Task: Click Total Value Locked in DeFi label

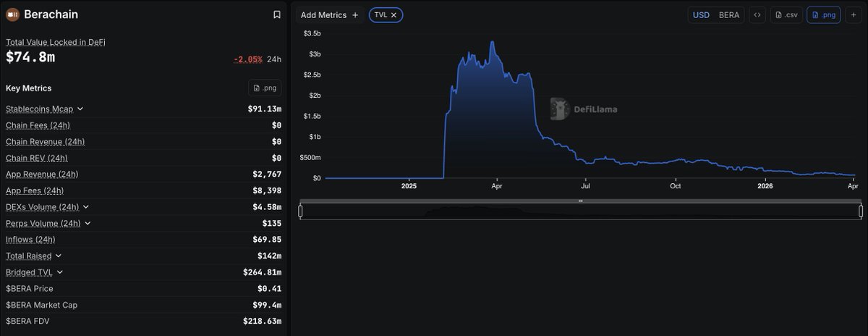Action: (56, 42)
